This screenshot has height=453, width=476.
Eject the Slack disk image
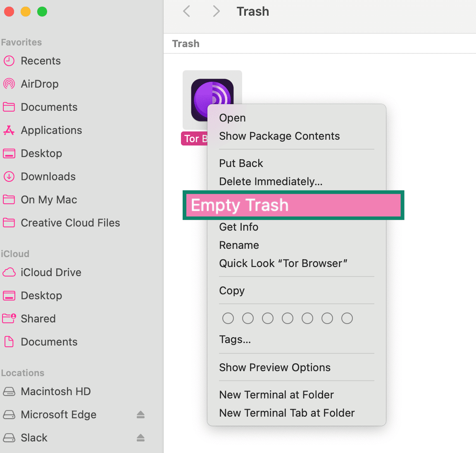(141, 438)
